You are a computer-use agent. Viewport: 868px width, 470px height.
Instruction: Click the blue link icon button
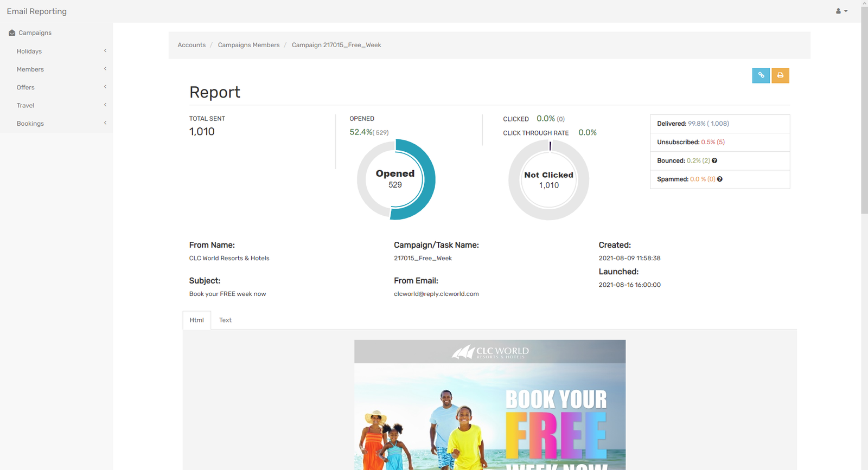761,75
